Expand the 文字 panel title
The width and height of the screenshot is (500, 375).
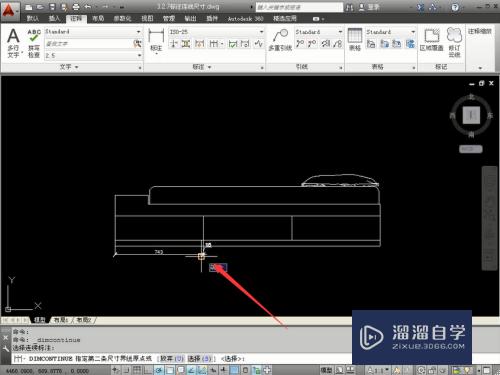pos(69,67)
